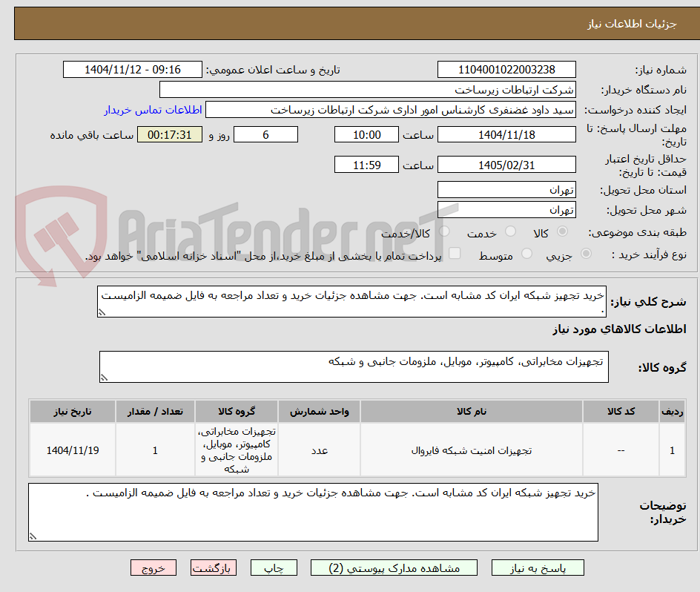Click the remaining days field 6
The height and width of the screenshot is (592, 700).
point(265,134)
